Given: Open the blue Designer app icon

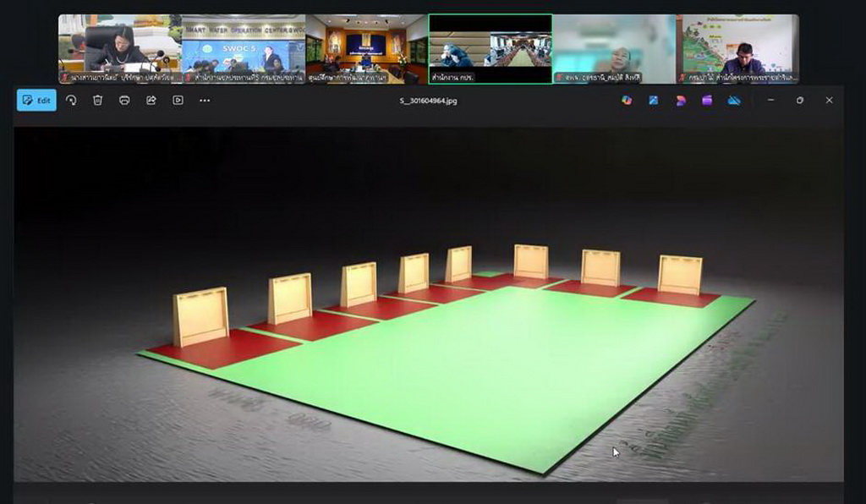Looking at the screenshot, I should point(654,100).
